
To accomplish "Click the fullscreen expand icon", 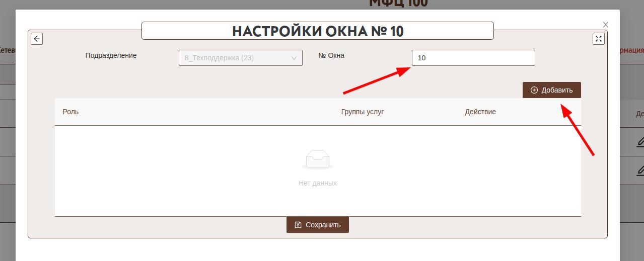I will pos(598,39).
